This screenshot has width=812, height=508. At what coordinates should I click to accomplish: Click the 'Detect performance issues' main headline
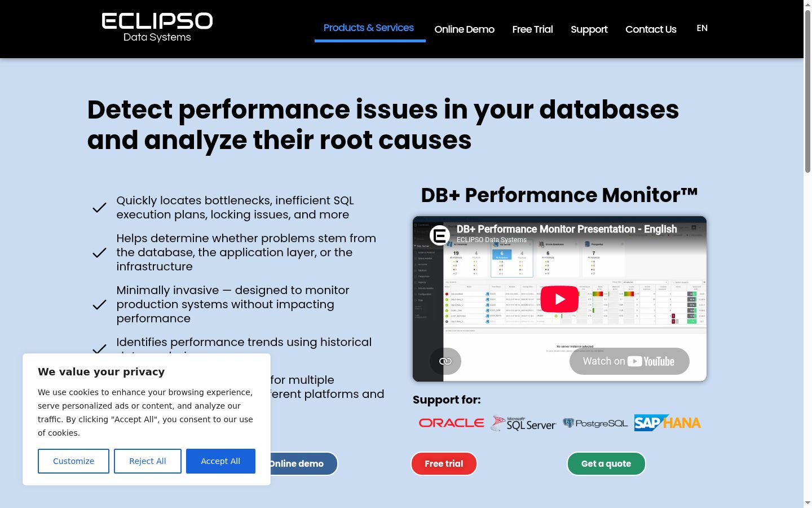[x=383, y=125]
